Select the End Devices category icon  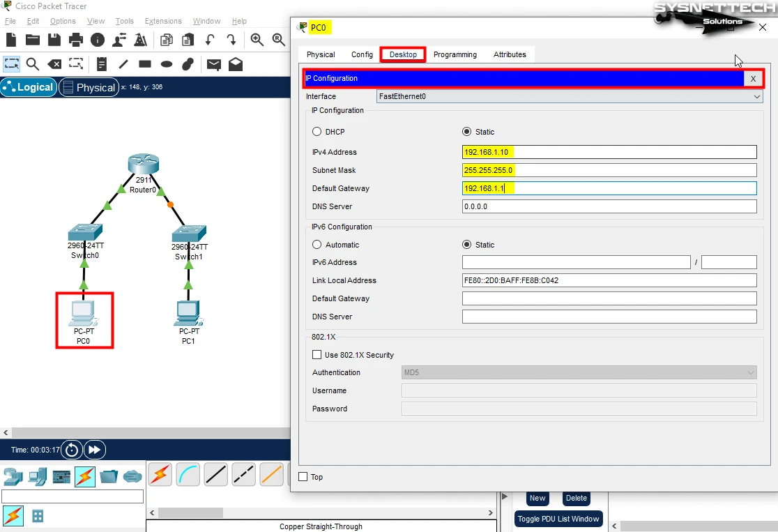pyautogui.click(x=38, y=477)
